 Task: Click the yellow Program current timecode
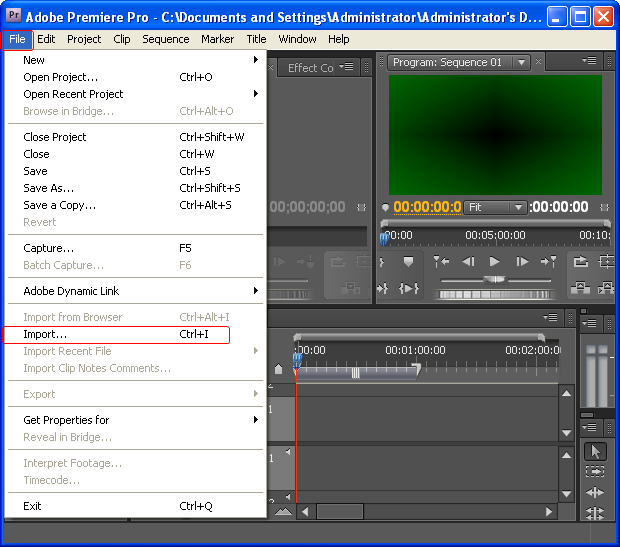point(427,207)
